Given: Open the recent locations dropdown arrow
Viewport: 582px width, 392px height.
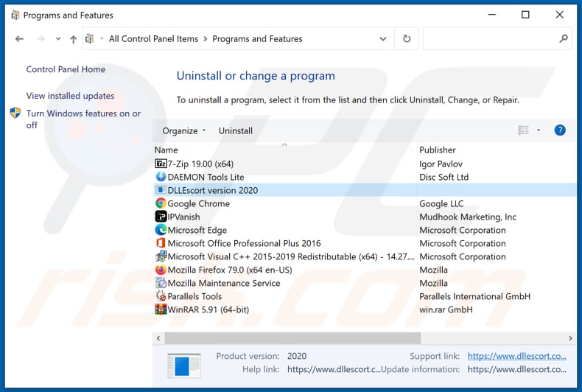Looking at the screenshot, I should (x=58, y=38).
